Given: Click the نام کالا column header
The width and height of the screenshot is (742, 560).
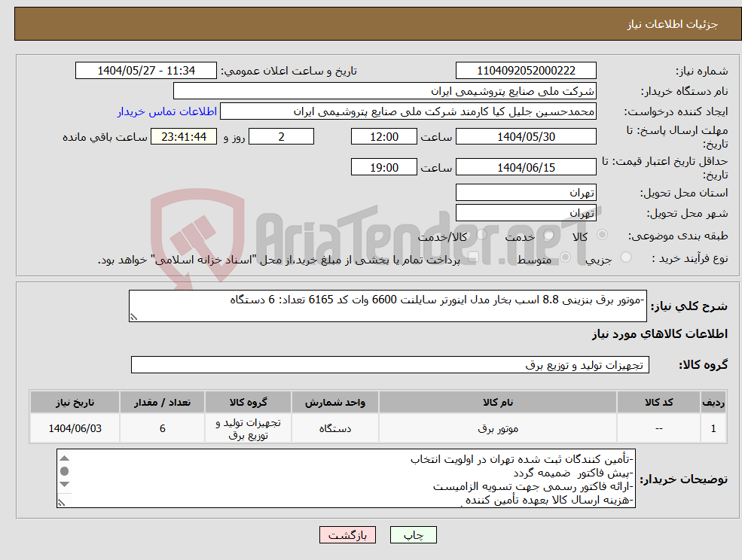Looking at the screenshot, I should pos(498,402).
